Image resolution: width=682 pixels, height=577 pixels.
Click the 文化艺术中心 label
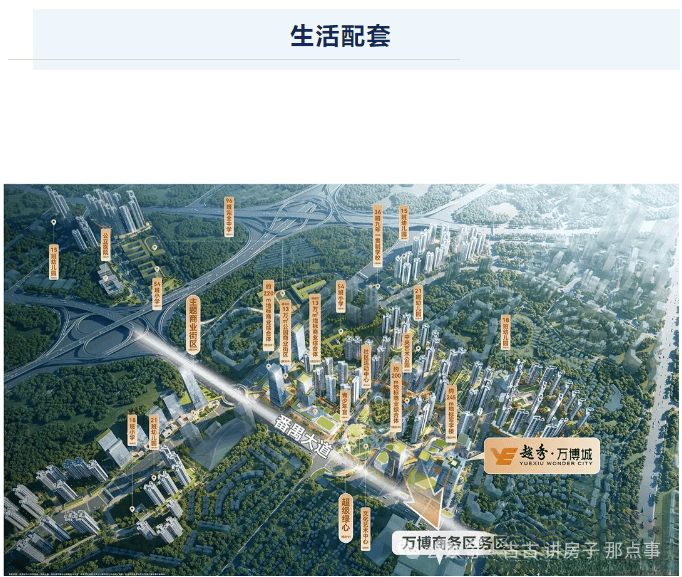(x=366, y=529)
